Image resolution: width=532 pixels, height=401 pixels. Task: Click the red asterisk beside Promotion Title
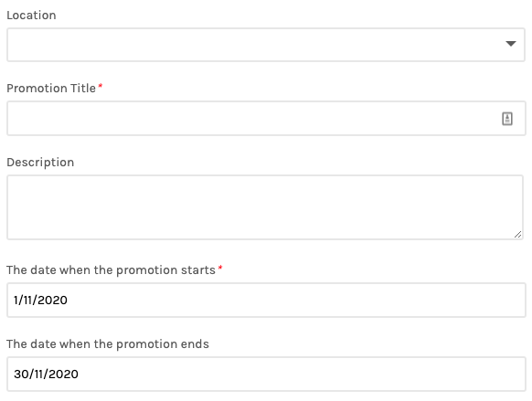pyautogui.click(x=101, y=86)
